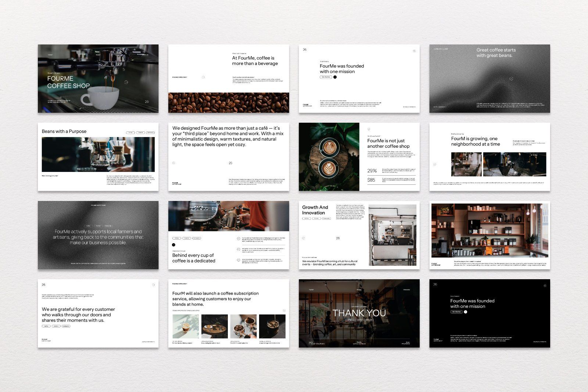Toggle the Community tag on 'Beans with a Purpose' slide
588x392 pixels.
[x=150, y=133]
